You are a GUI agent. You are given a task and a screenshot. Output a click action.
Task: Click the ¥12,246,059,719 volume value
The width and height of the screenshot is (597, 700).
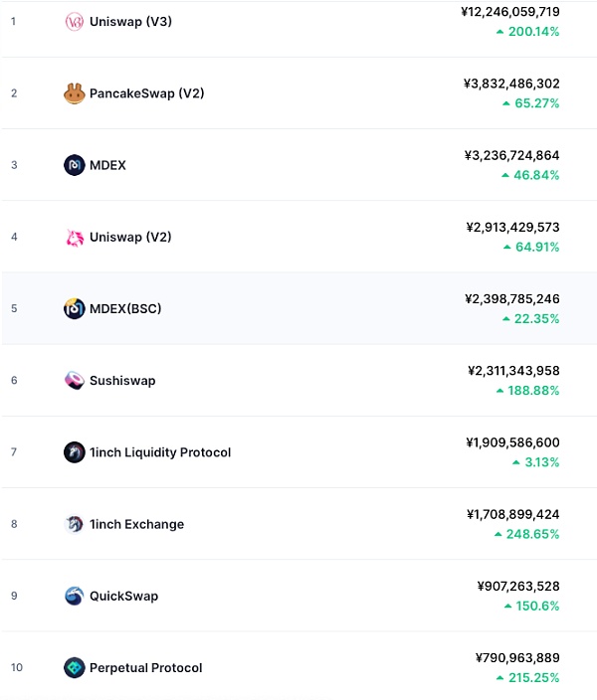click(x=510, y=12)
